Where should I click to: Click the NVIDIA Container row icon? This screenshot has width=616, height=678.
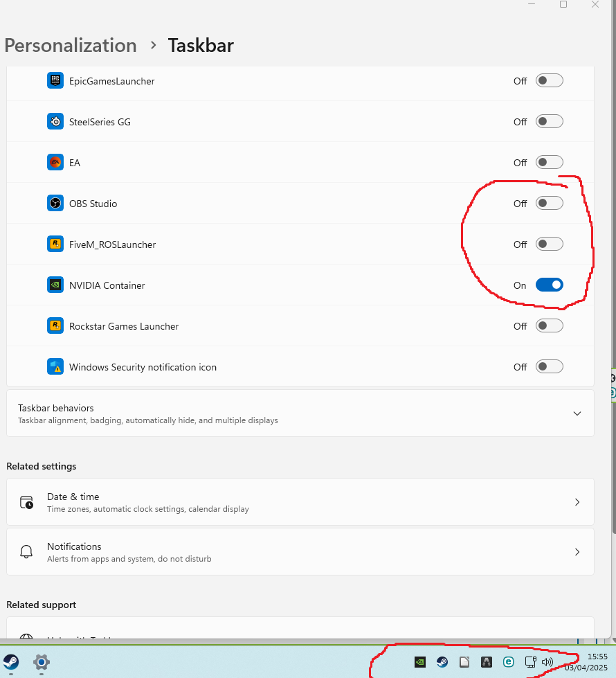(55, 285)
